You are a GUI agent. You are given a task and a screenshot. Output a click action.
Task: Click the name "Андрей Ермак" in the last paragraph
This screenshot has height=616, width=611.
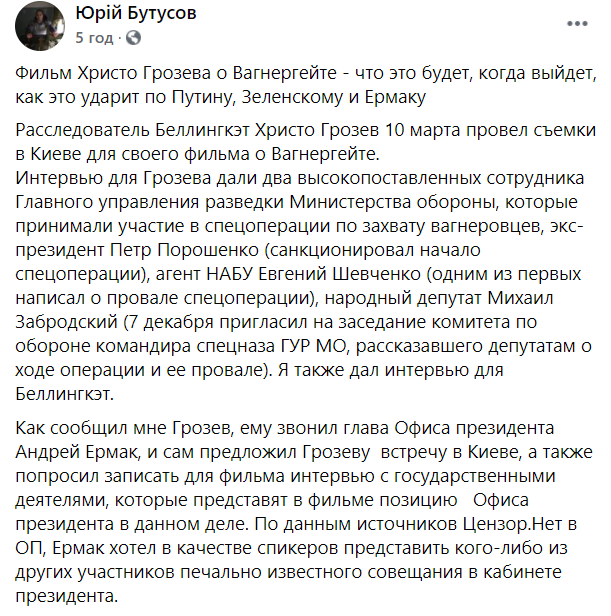point(78,452)
